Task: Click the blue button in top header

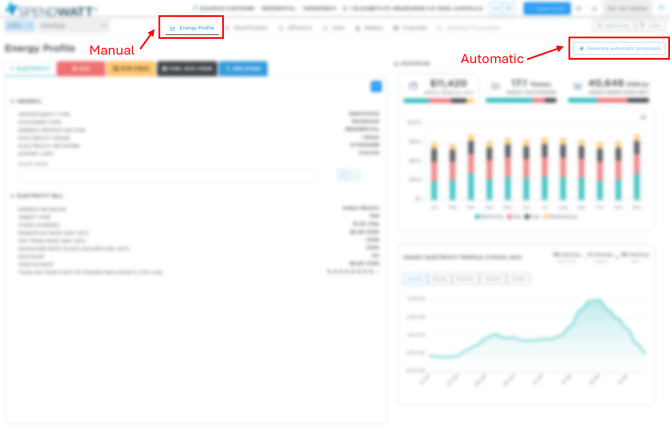Action: point(547,8)
